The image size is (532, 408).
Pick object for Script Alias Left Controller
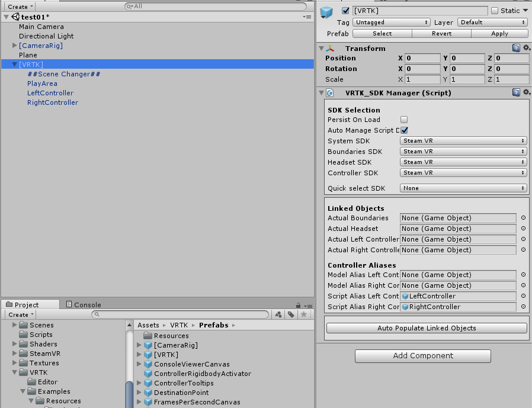click(x=523, y=296)
